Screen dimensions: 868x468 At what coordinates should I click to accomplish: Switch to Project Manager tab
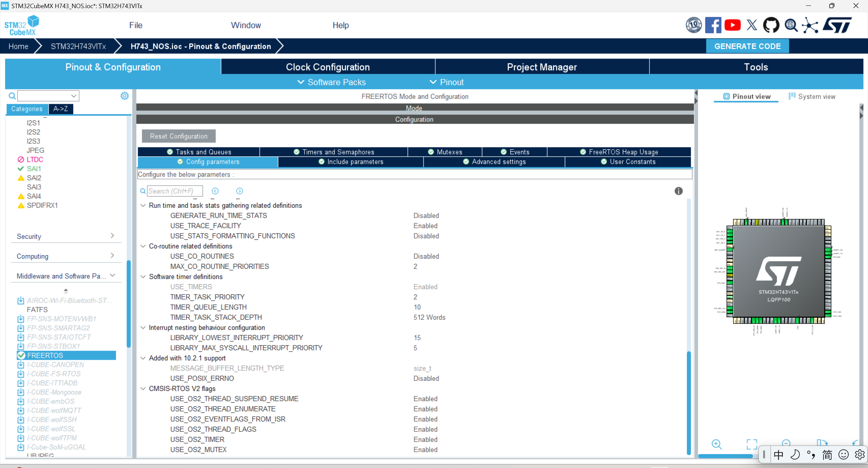542,67
